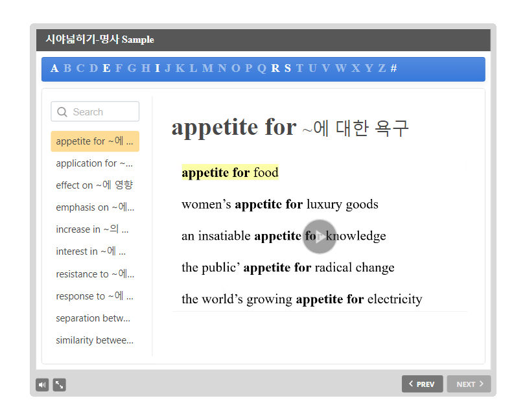Viewport: 525px width, 420px height.
Task: Select letter E in the alphabet bar
Action: tap(106, 69)
